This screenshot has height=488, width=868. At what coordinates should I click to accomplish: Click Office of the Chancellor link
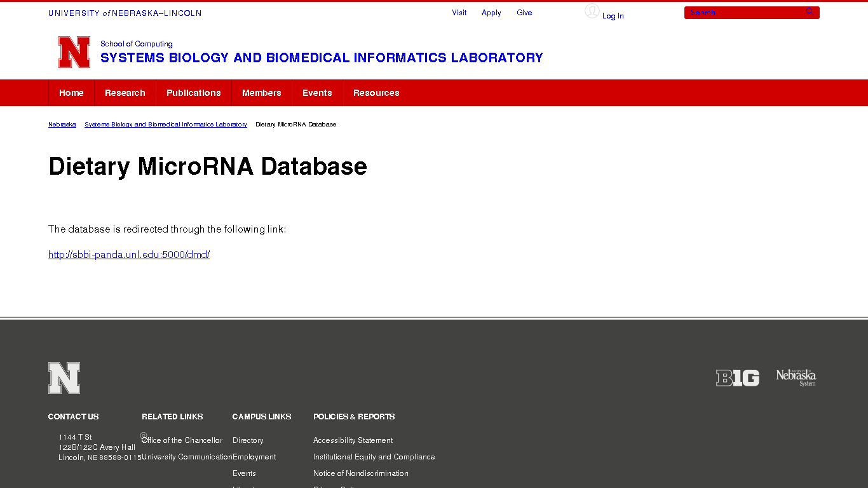182,440
